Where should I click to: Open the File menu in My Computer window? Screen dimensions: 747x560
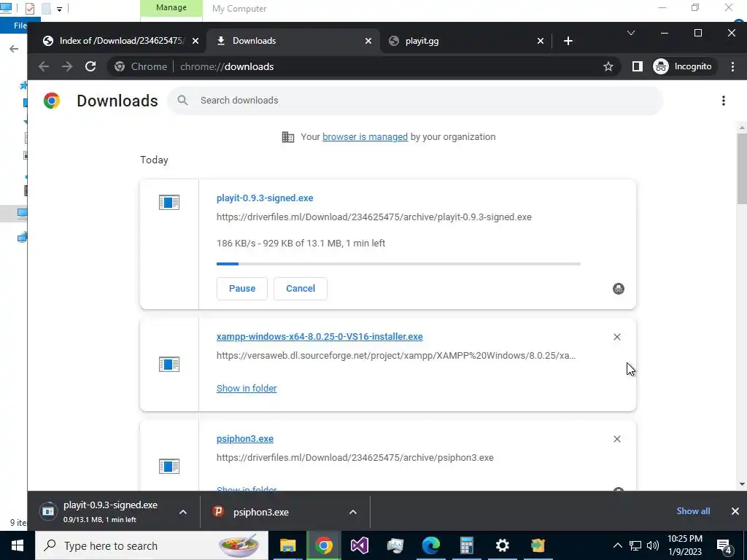click(20, 26)
